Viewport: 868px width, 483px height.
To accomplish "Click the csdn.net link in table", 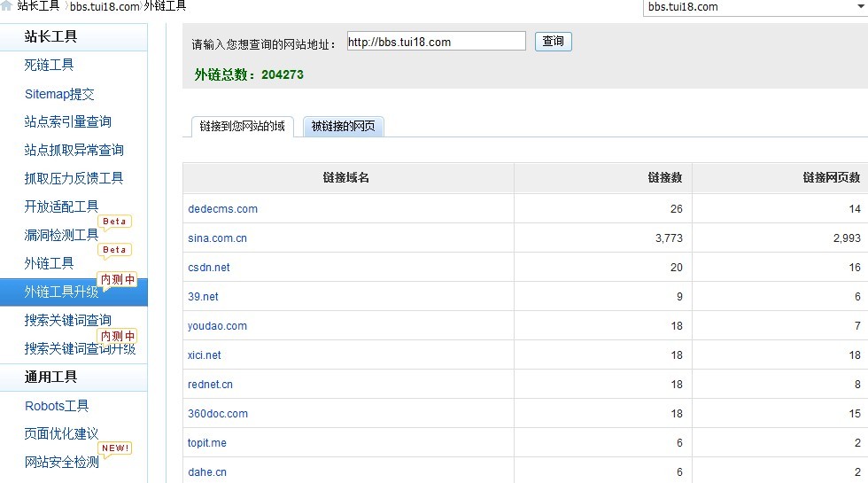I will 208,268.
